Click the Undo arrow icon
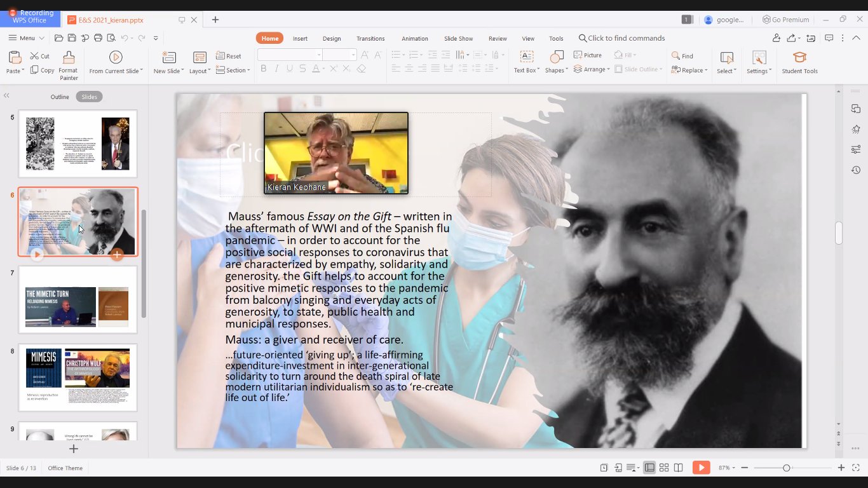Screen dimensions: 868x488 coord(125,38)
